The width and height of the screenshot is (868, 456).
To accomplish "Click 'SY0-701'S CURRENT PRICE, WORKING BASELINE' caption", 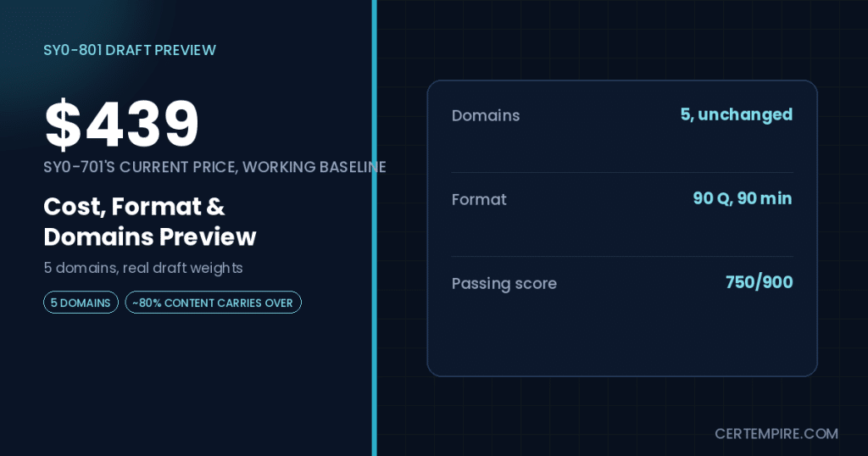I will [x=214, y=167].
